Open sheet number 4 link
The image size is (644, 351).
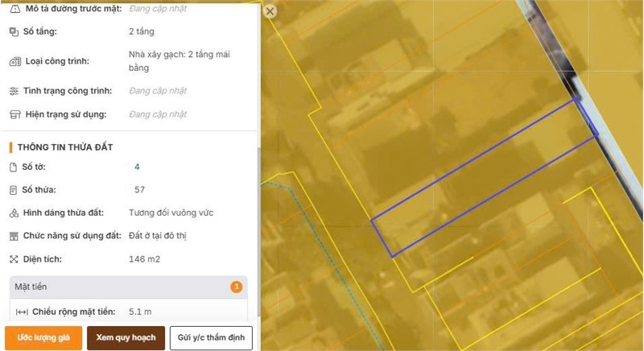pyautogui.click(x=137, y=167)
